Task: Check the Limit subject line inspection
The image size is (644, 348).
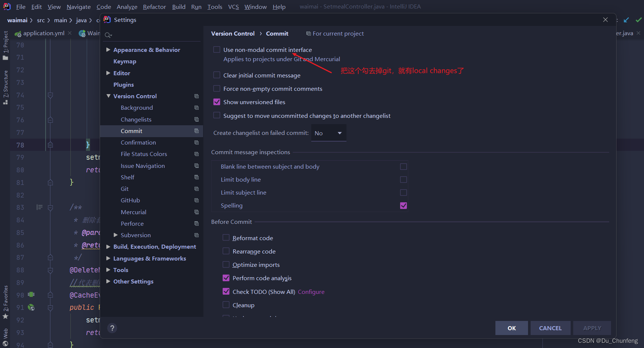Action: point(404,193)
